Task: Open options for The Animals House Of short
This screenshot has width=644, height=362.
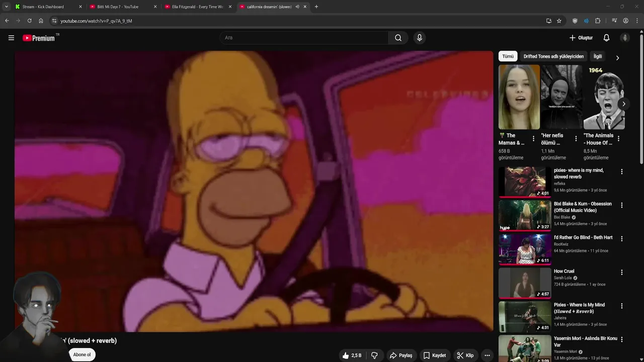Action: tap(618, 138)
